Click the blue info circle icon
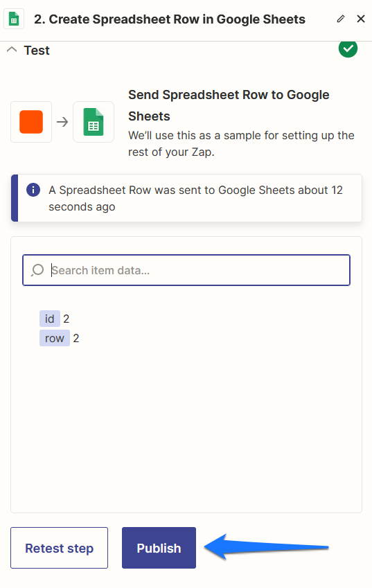 [x=33, y=190]
